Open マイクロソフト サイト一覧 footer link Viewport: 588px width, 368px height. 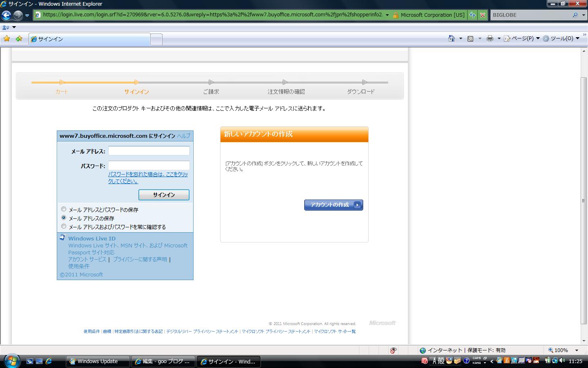pyautogui.click(x=335, y=332)
